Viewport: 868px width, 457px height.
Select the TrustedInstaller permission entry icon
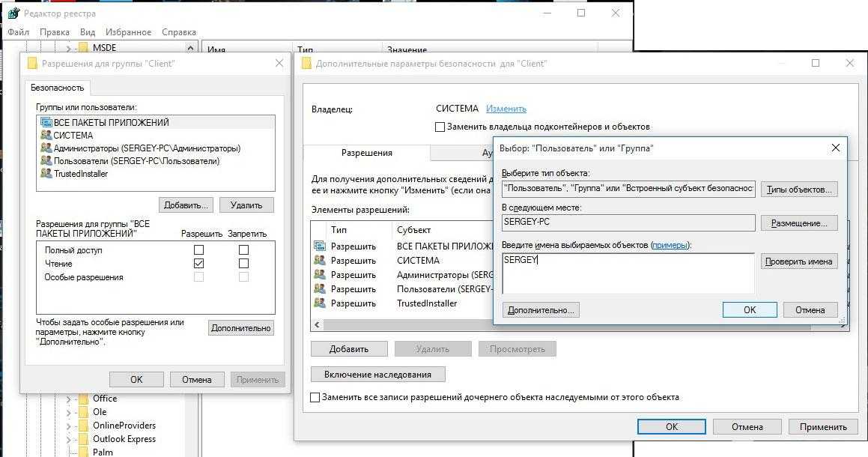(x=320, y=303)
